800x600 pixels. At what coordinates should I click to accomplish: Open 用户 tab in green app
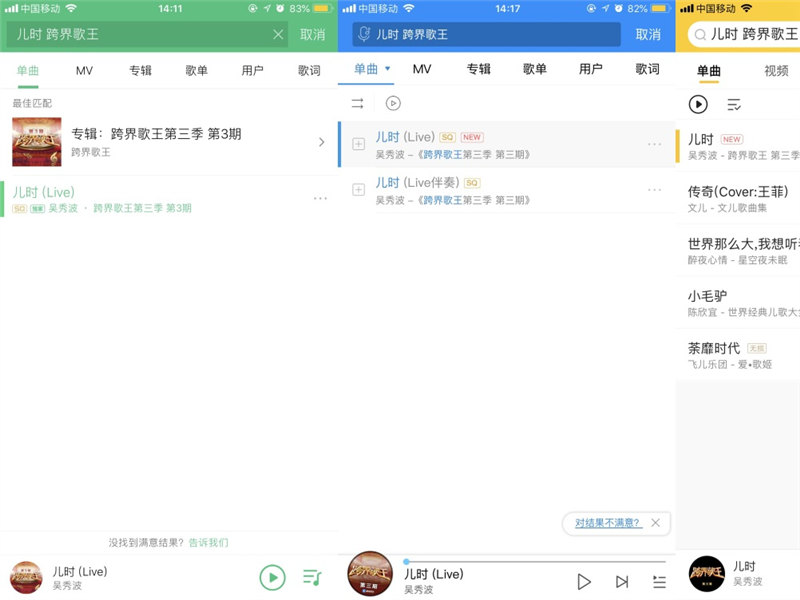coord(253,70)
